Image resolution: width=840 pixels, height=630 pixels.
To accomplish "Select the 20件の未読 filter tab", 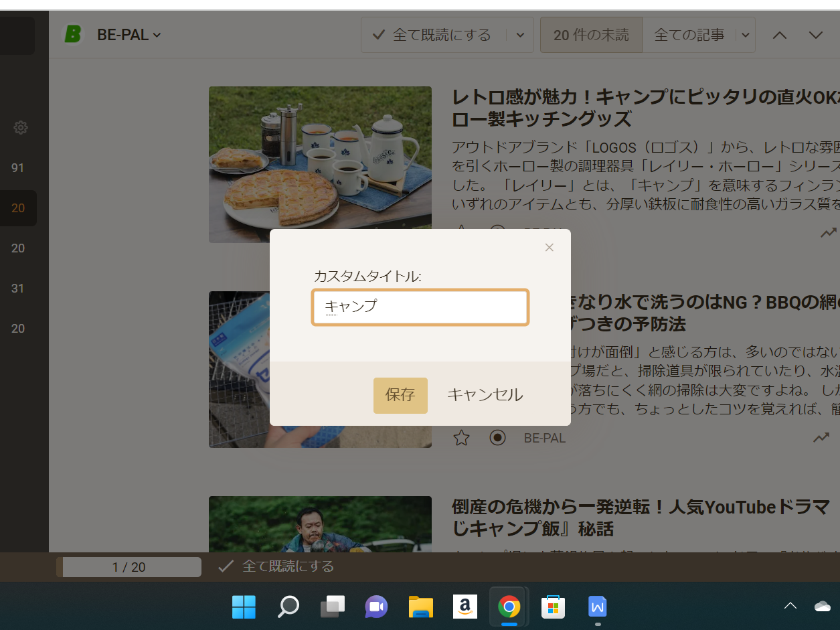I will 591,35.
